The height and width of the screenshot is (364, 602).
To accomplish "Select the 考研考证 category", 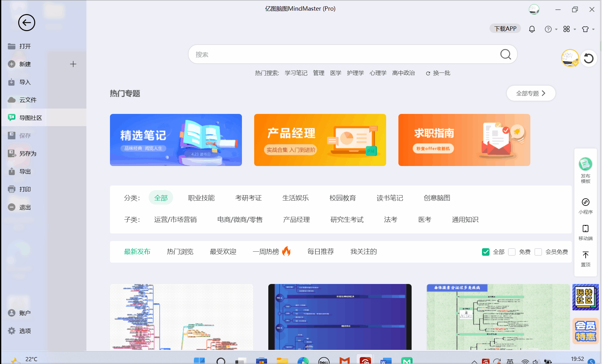I will click(x=249, y=198).
